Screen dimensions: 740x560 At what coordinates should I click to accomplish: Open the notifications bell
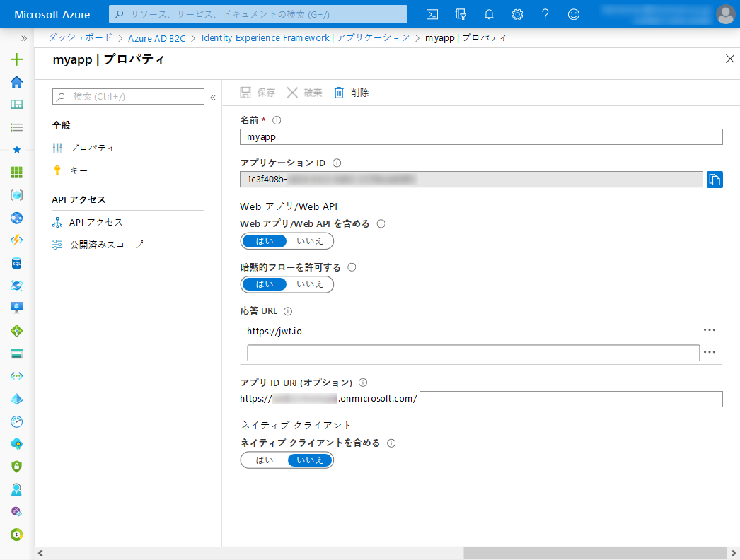tap(489, 14)
